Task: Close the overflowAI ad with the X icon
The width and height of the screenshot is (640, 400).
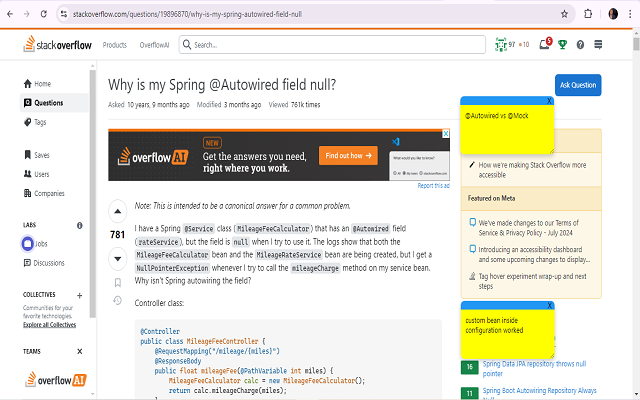Action: tap(446, 133)
